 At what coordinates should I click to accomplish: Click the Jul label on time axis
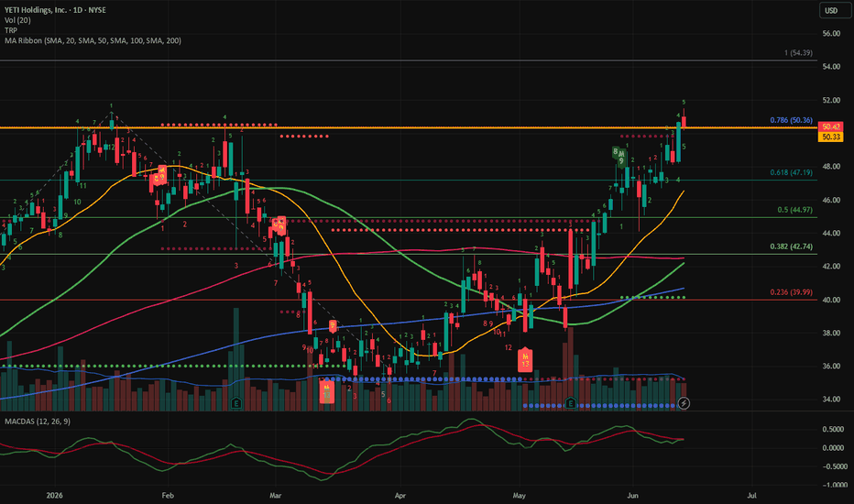point(751,495)
